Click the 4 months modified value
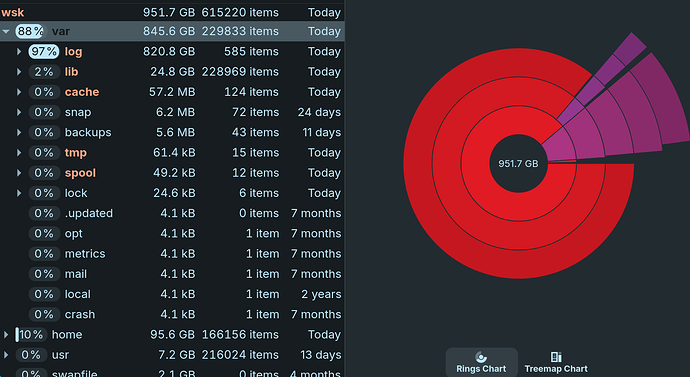 point(315,373)
